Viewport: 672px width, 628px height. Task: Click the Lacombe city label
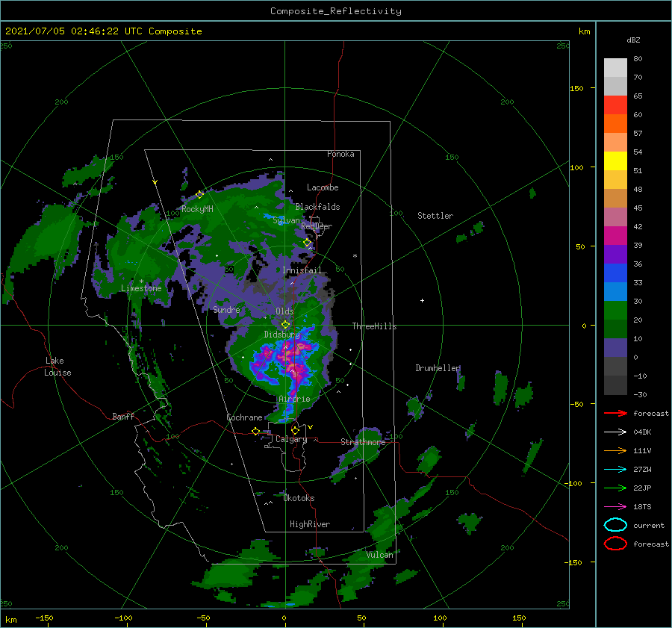(323, 187)
